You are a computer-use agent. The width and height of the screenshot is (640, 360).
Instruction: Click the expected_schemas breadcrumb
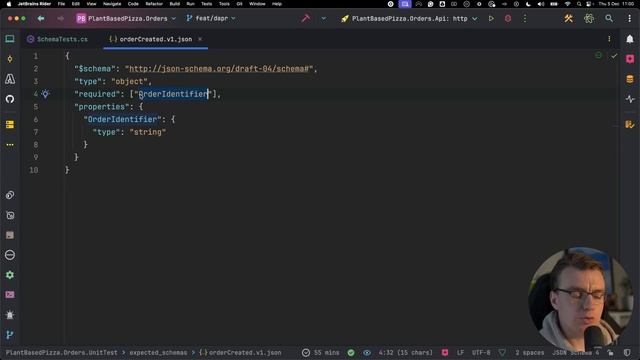pyautogui.click(x=158, y=353)
